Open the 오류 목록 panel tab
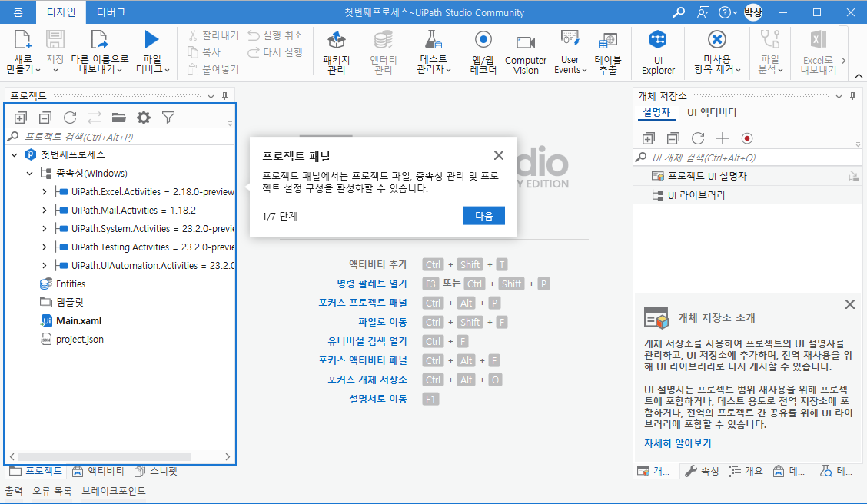Viewport: 867px width, 504px height. pos(52,490)
